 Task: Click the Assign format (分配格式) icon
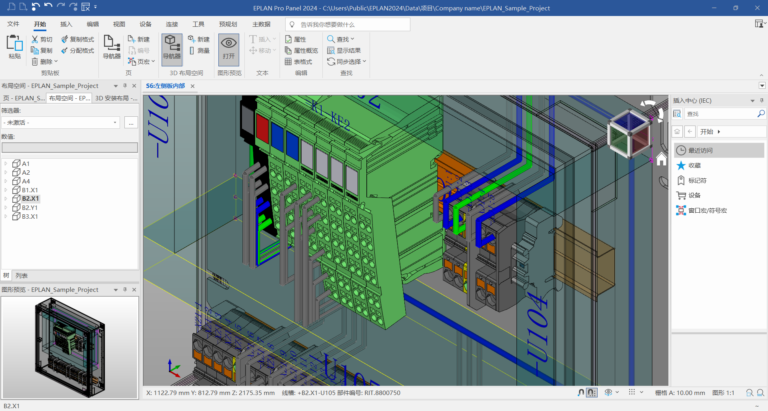click(x=65, y=50)
